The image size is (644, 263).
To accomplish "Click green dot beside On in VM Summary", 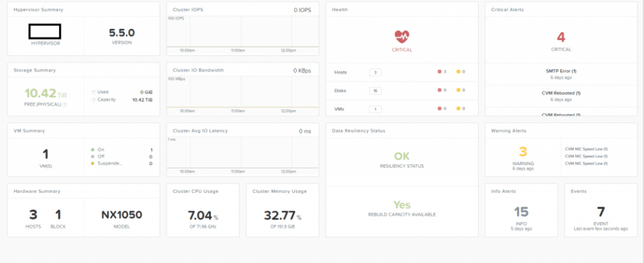I will (x=93, y=150).
